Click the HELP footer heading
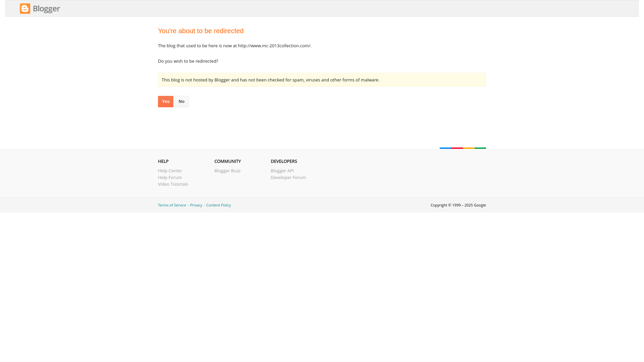This screenshot has height=362, width=644. coord(163,161)
